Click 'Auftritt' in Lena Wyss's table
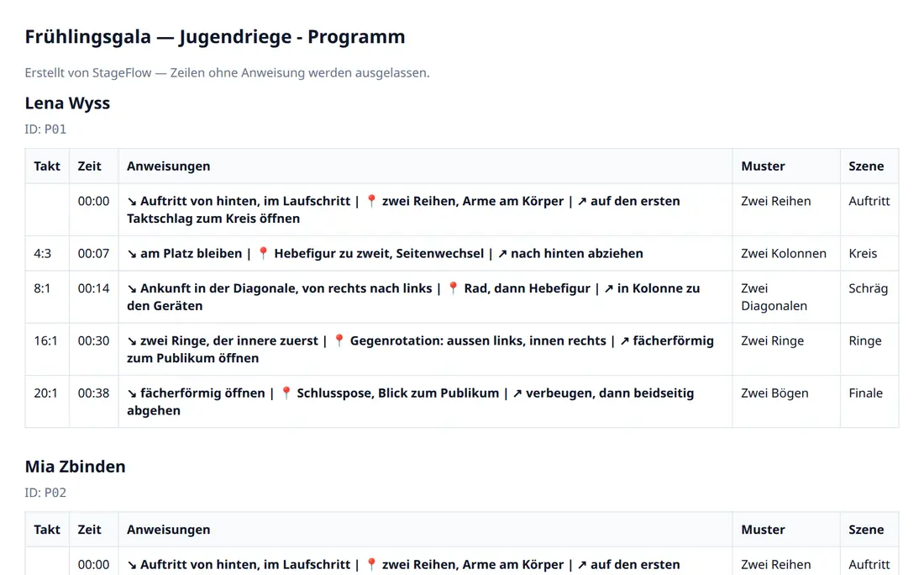 click(x=869, y=201)
